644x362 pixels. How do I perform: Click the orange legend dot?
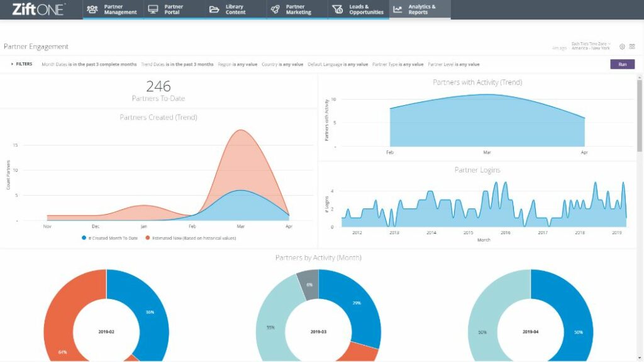pyautogui.click(x=147, y=238)
